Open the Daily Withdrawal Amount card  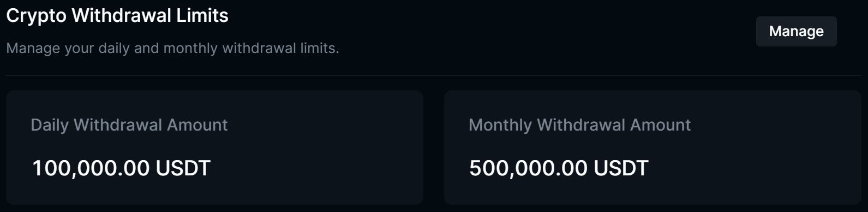point(214,148)
